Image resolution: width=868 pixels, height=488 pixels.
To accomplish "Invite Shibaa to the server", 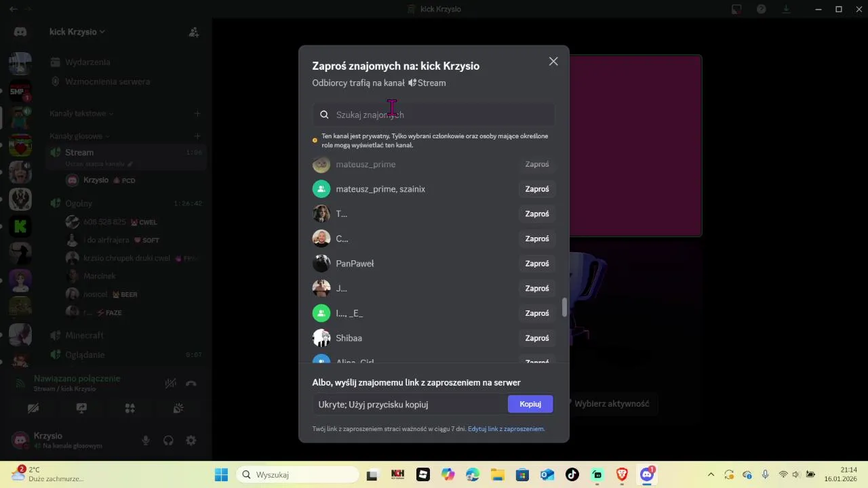I will pos(537,338).
